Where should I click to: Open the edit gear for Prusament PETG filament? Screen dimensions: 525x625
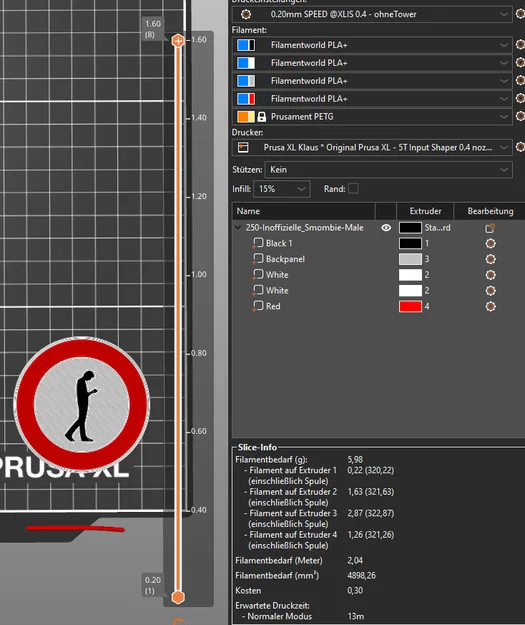(520, 116)
